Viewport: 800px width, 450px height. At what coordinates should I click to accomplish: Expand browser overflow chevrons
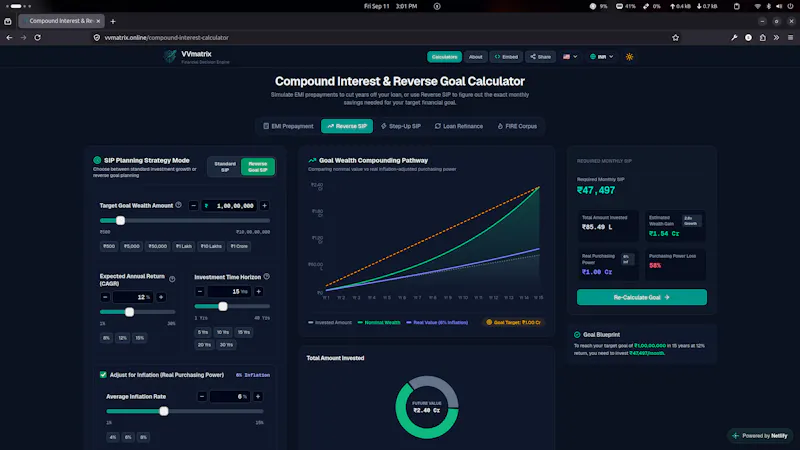776,37
